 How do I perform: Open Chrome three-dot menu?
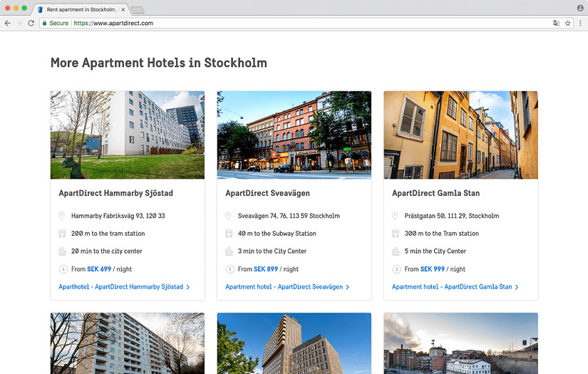[580, 24]
